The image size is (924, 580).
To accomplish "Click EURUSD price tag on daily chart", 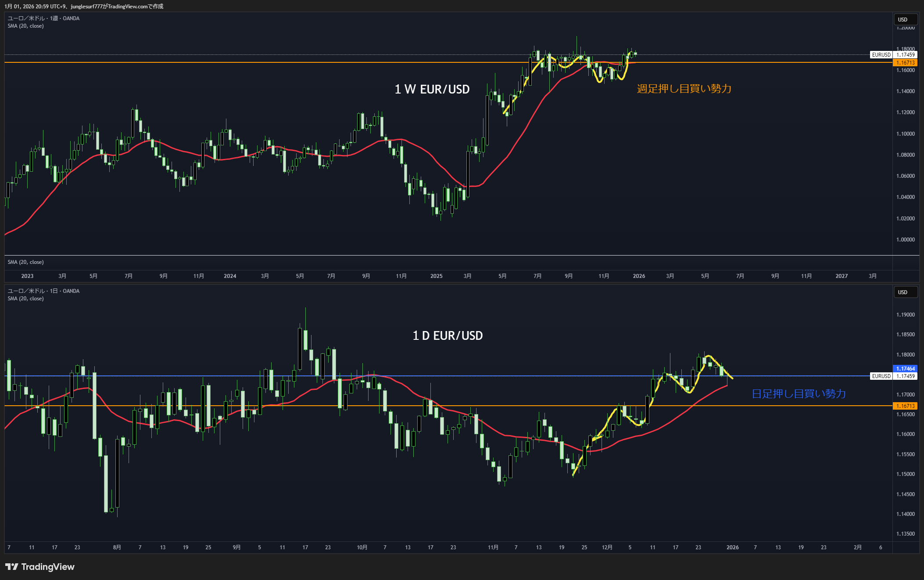I will (881, 376).
